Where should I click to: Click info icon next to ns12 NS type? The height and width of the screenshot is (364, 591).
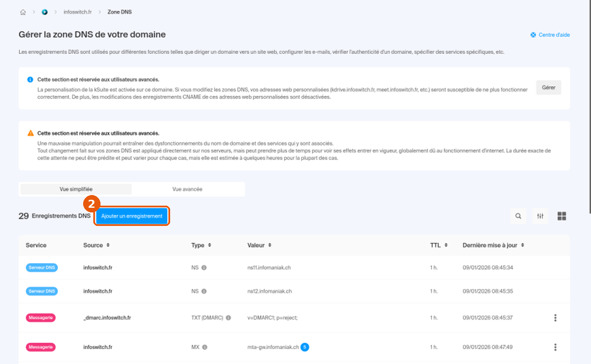pos(204,291)
